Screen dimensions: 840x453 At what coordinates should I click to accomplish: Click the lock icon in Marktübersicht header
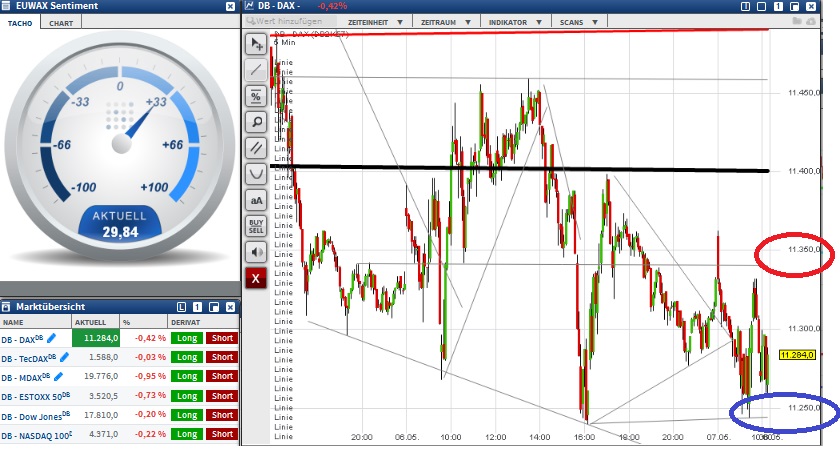[6, 307]
